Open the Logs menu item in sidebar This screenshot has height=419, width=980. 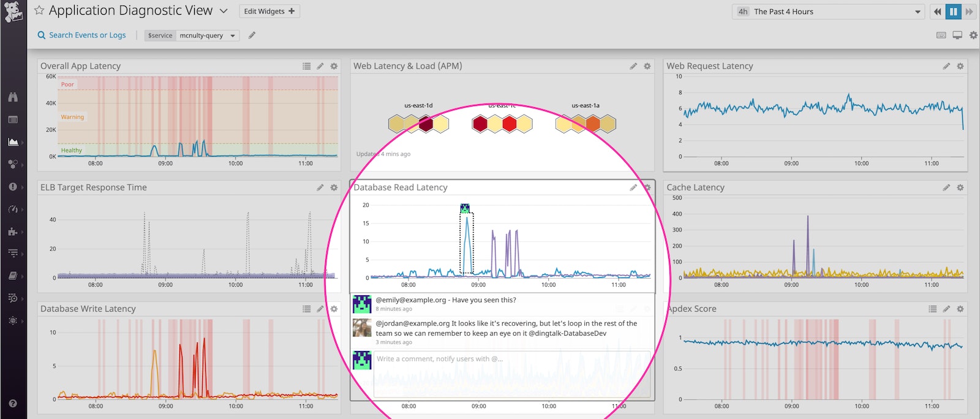click(x=13, y=253)
